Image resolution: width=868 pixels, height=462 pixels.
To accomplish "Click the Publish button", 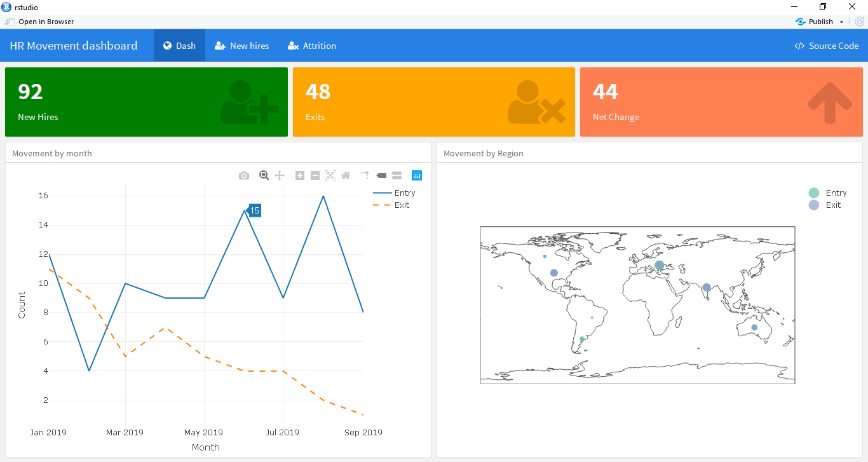I will [x=815, y=22].
